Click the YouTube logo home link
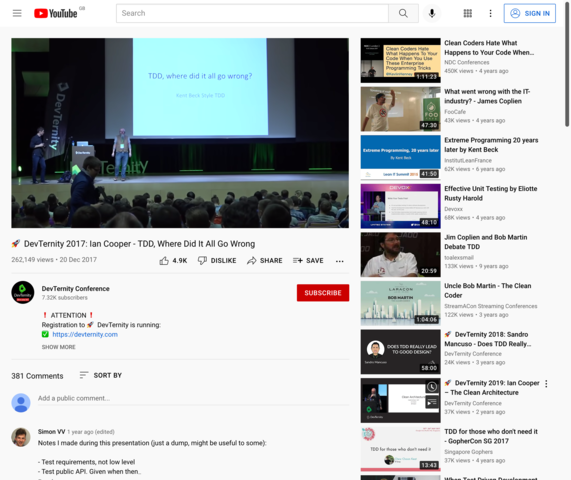 pyautogui.click(x=56, y=13)
